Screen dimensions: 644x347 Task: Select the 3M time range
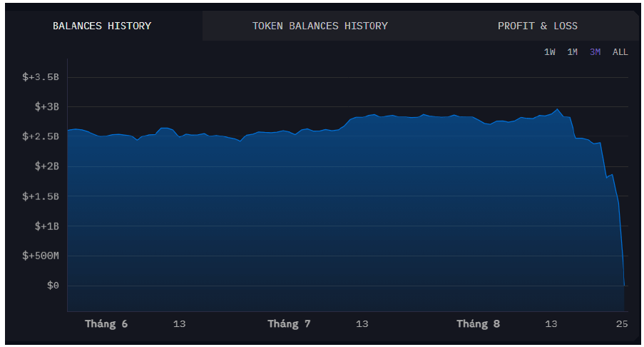point(595,52)
